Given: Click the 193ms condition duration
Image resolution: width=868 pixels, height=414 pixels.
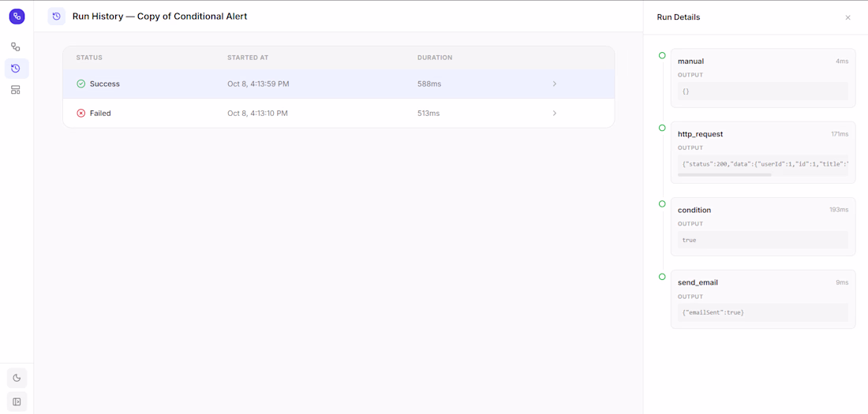Looking at the screenshot, I should pyautogui.click(x=840, y=210).
